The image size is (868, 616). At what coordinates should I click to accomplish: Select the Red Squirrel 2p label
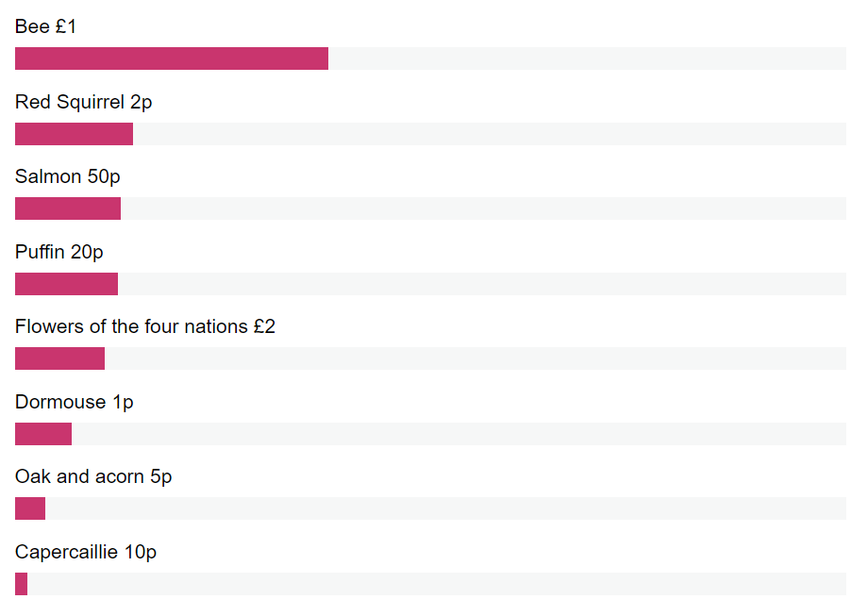coord(84,103)
